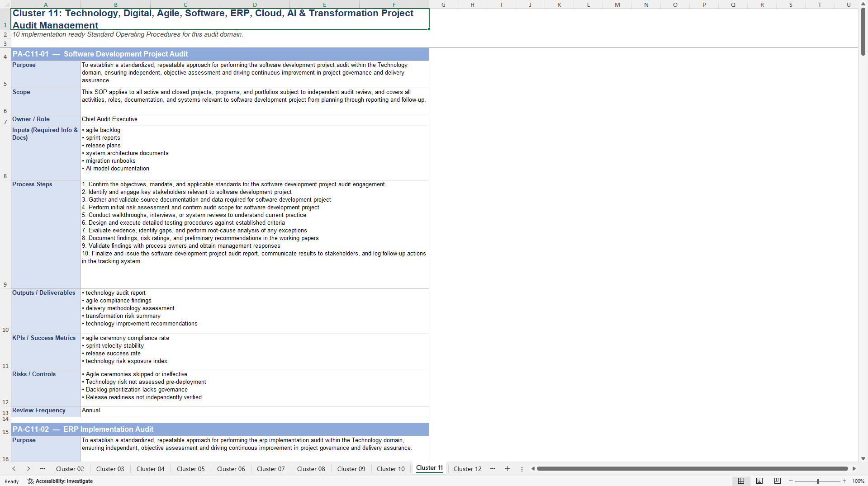Image resolution: width=868 pixels, height=486 pixels.
Task: Click the horizontal scrollbar thumb
Action: (692, 469)
